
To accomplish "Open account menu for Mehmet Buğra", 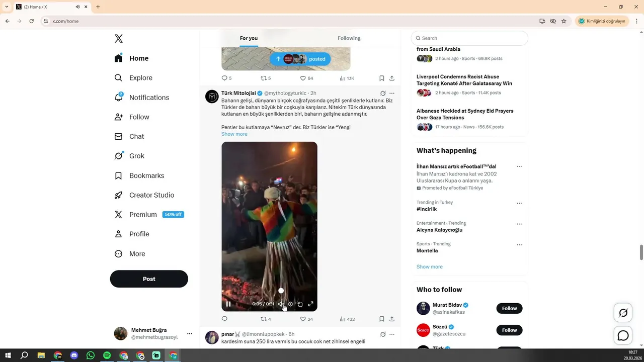I will [152, 333].
